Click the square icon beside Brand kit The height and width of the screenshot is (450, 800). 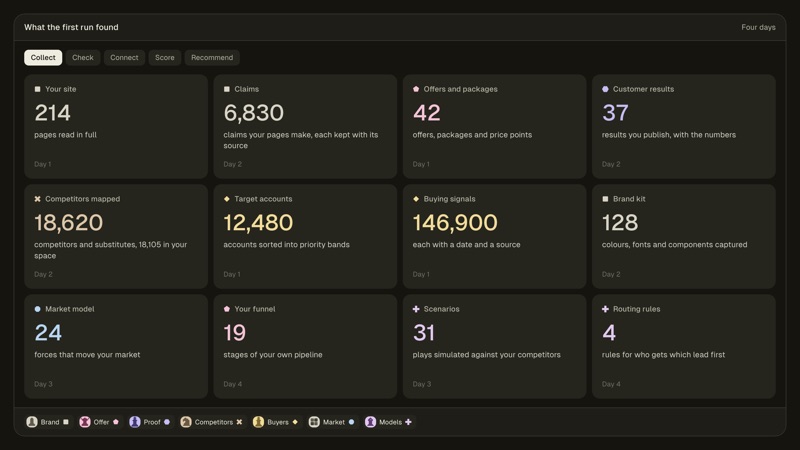point(605,199)
